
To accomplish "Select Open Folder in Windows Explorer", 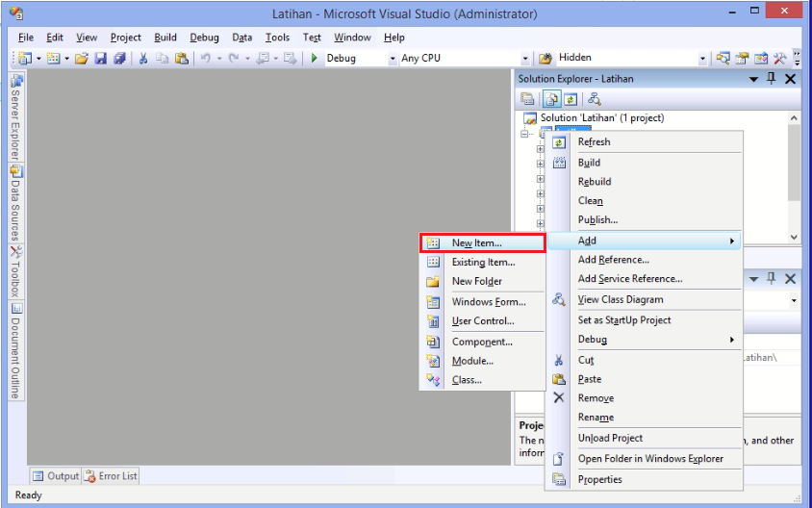I will tap(645, 459).
